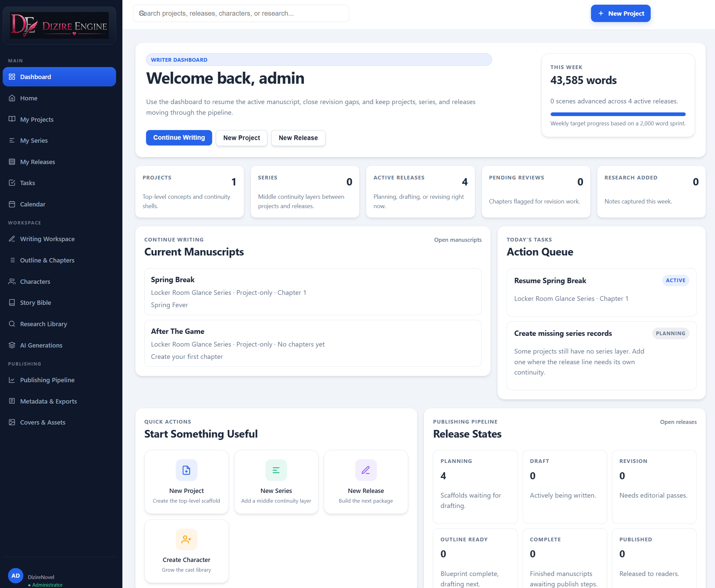Click the Published release state card
Image resolution: width=715 pixels, height=588 pixels.
coord(654,558)
